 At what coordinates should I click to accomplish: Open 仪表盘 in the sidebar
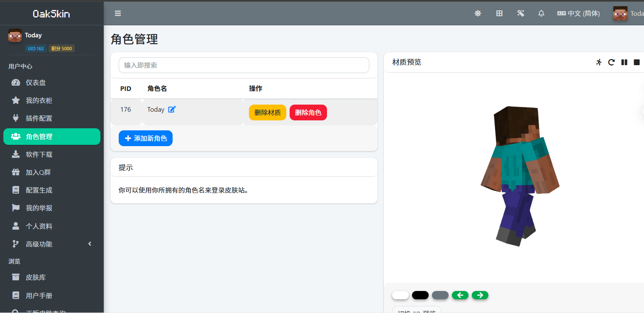52,82
